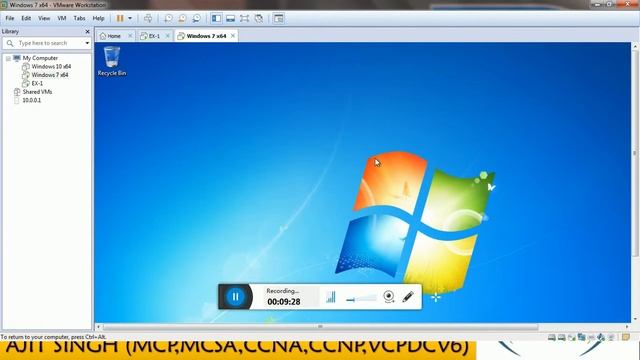
Task: Click the scroll left arrow below VM
Action: (98, 327)
